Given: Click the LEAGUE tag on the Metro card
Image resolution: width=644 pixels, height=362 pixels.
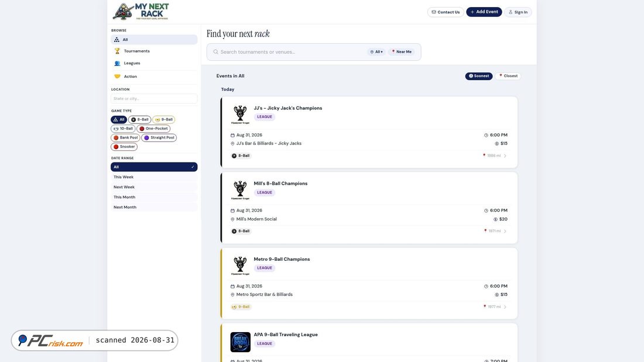Looking at the screenshot, I should coord(265,268).
